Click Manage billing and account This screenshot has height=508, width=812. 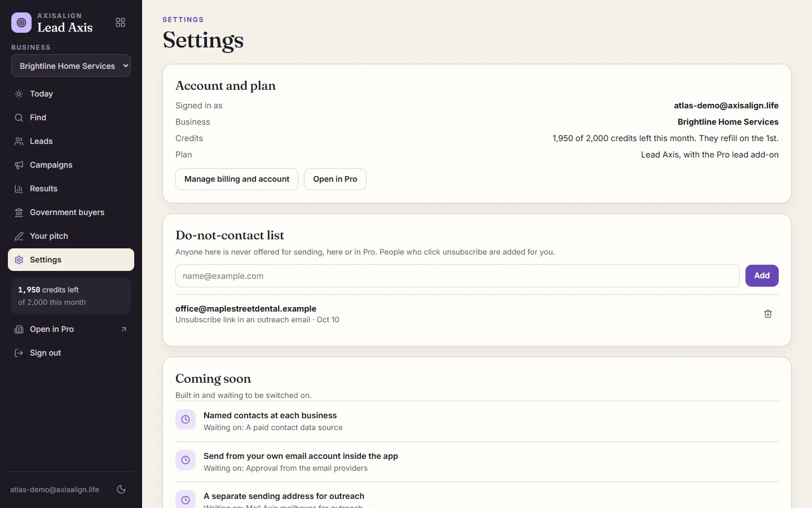coord(237,179)
